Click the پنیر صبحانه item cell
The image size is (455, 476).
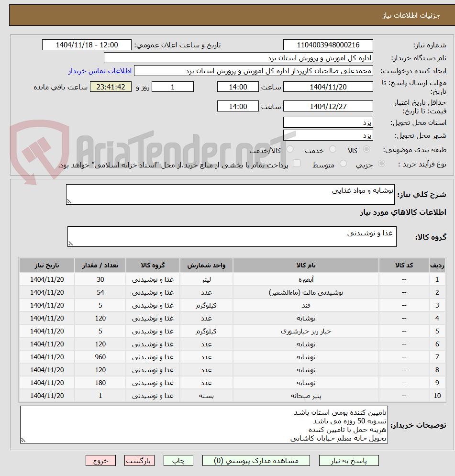click(306, 396)
